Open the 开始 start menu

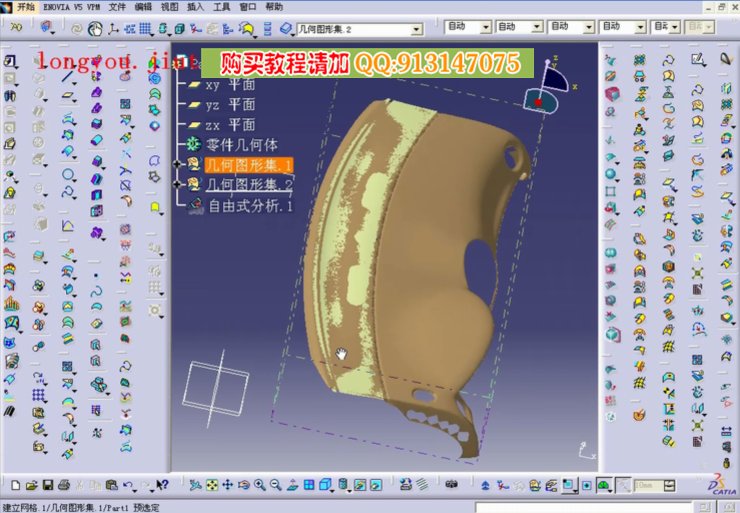click(25, 6)
